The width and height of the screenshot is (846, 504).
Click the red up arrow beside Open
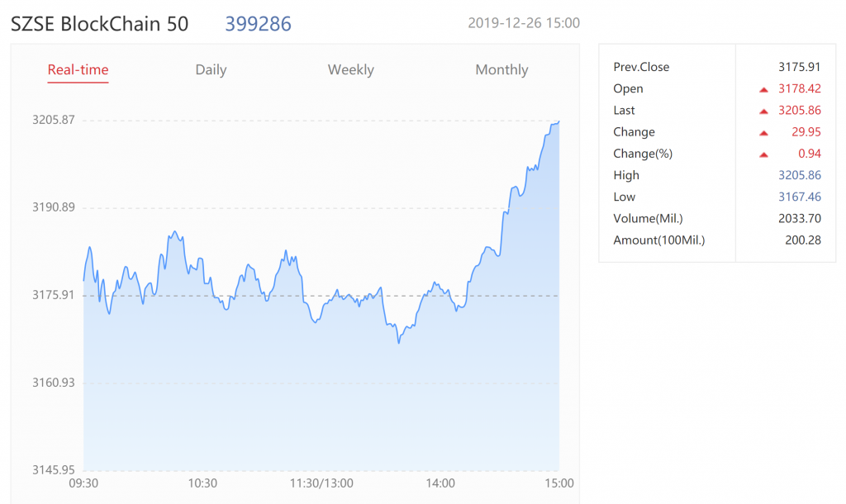click(x=763, y=89)
